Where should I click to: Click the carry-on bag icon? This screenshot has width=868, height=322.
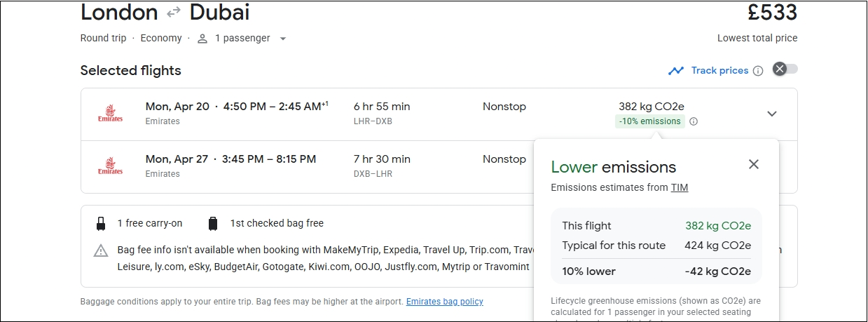pyautogui.click(x=101, y=224)
